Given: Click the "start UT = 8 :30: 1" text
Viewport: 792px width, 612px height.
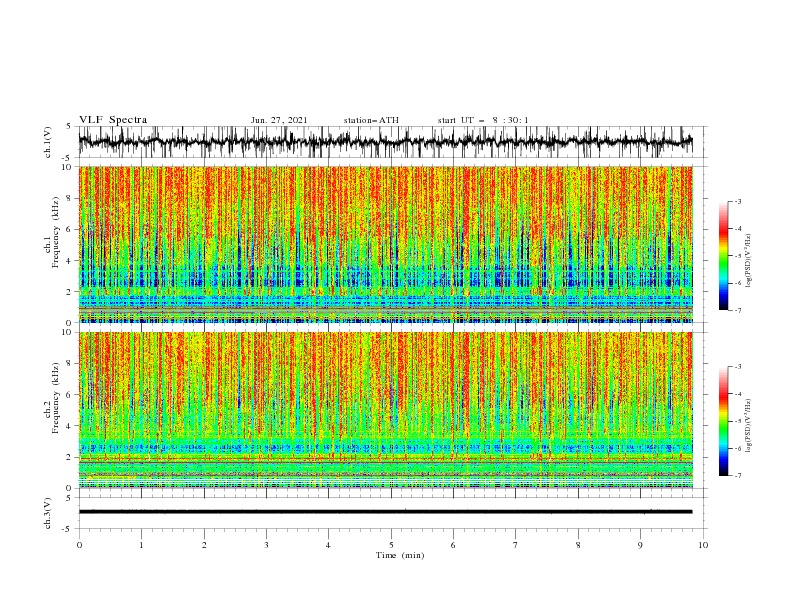Looking at the screenshot, I should 482,120.
